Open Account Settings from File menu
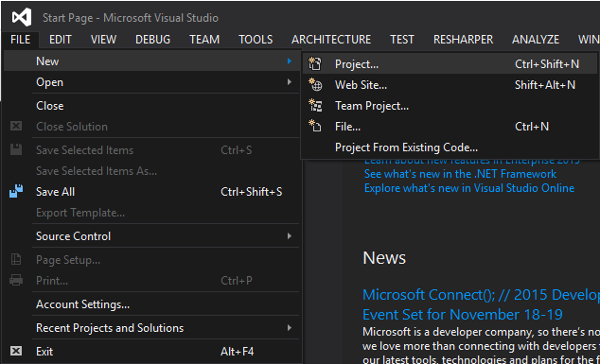Screen dimensions: 600x364 [x=152, y=304]
